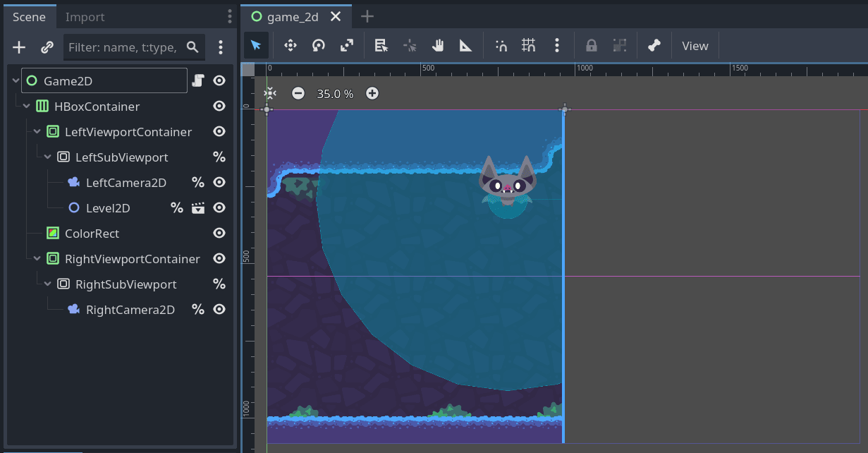
Task: Select the Rotate mode tool
Action: (x=319, y=46)
